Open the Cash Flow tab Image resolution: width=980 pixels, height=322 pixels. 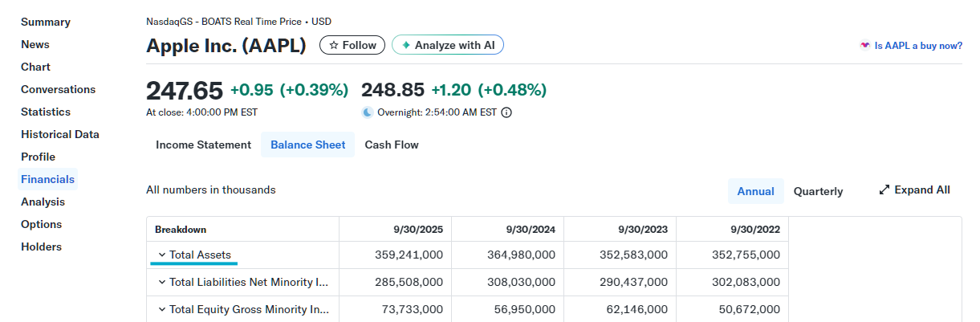coord(392,145)
